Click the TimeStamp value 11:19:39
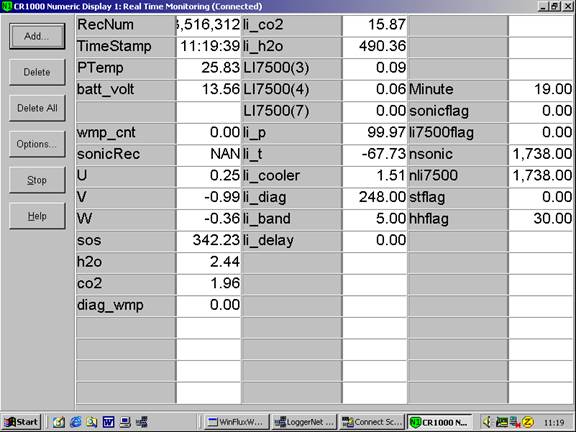The image size is (576, 432). coord(209,47)
